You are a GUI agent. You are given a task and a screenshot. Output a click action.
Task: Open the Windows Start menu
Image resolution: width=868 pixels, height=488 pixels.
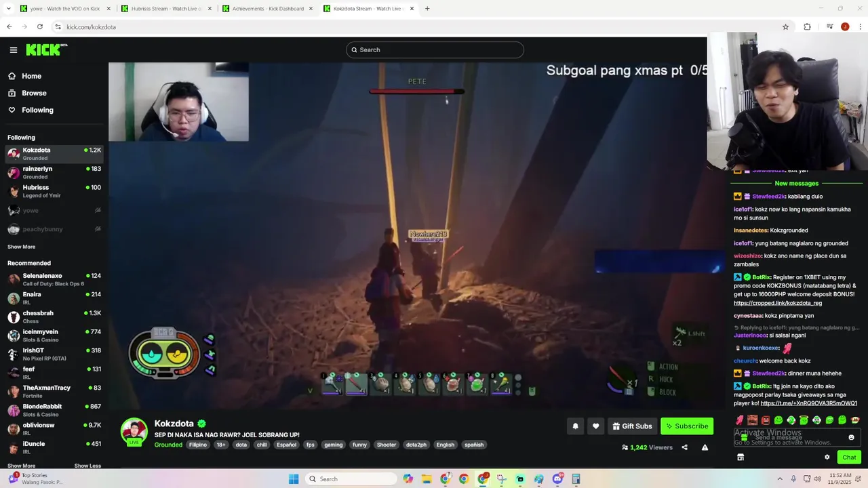coord(294,479)
